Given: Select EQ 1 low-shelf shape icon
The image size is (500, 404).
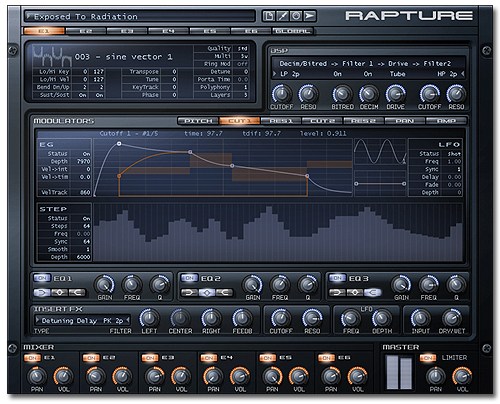Looking at the screenshot, I should pyautogui.click(x=42, y=293).
